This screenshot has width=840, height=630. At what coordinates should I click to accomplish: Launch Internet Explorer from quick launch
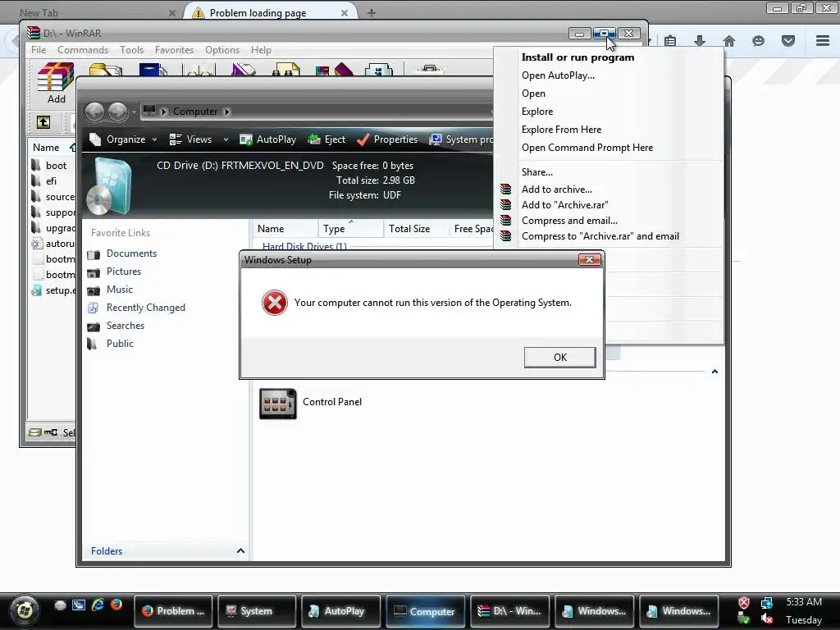coord(98,605)
